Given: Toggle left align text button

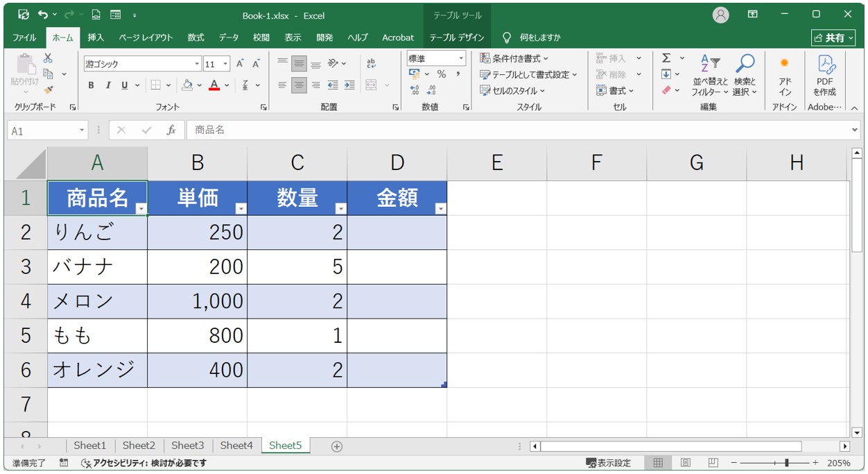Looking at the screenshot, I should coord(282,85).
